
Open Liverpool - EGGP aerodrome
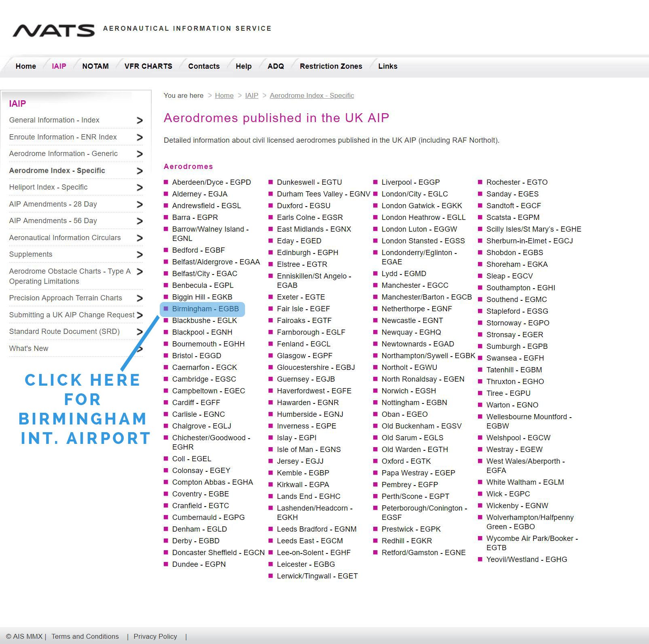coord(411,182)
